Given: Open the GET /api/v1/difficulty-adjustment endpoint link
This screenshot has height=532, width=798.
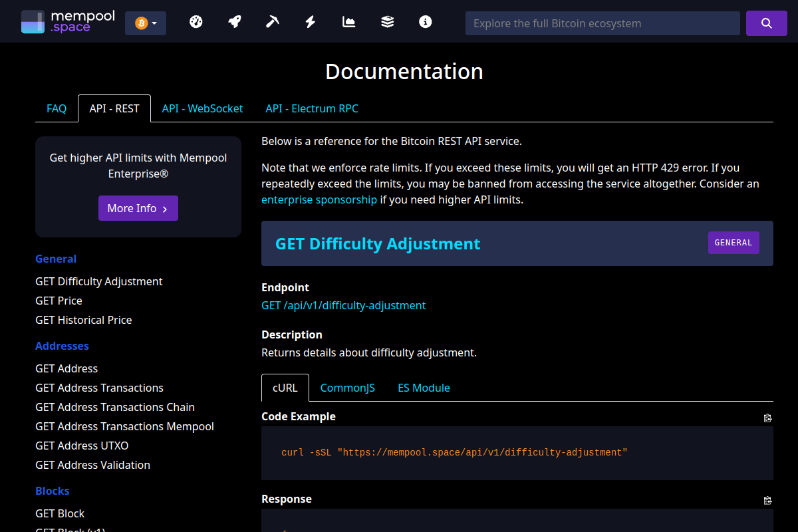Looking at the screenshot, I should click(x=344, y=305).
